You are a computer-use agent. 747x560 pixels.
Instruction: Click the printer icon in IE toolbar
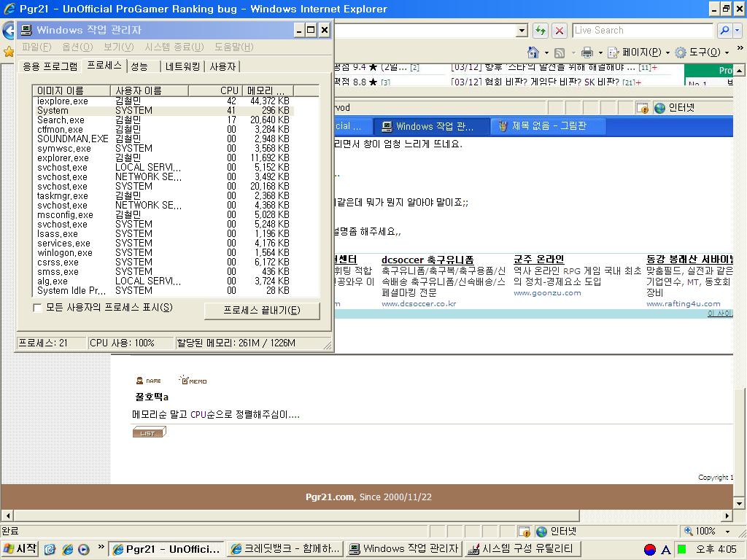(587, 52)
